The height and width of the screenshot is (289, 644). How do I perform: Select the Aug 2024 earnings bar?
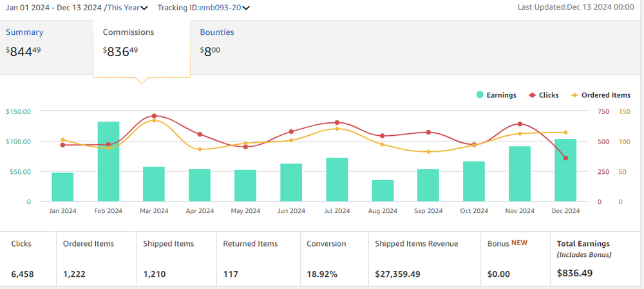(x=383, y=191)
